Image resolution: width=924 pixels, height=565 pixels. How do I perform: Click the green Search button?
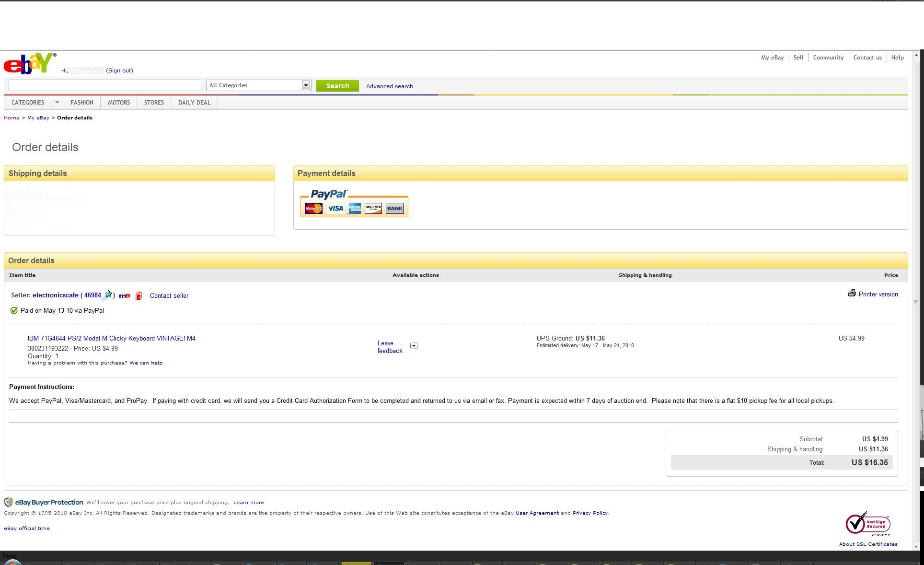pos(337,86)
